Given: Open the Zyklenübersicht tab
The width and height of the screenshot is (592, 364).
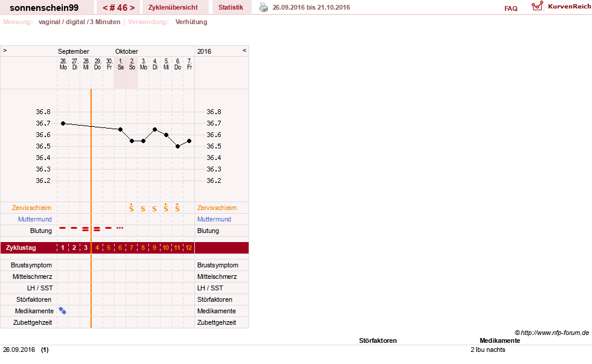Looking at the screenshot, I should 173,7.
